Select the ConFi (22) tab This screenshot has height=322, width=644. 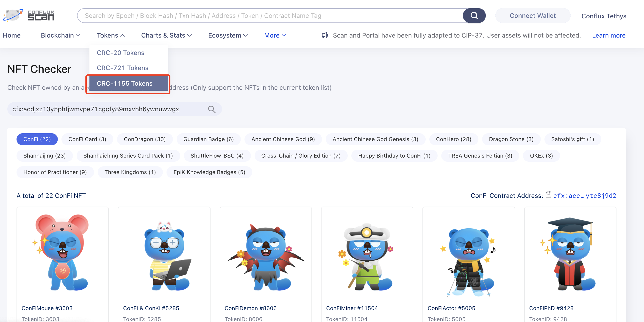tap(37, 139)
